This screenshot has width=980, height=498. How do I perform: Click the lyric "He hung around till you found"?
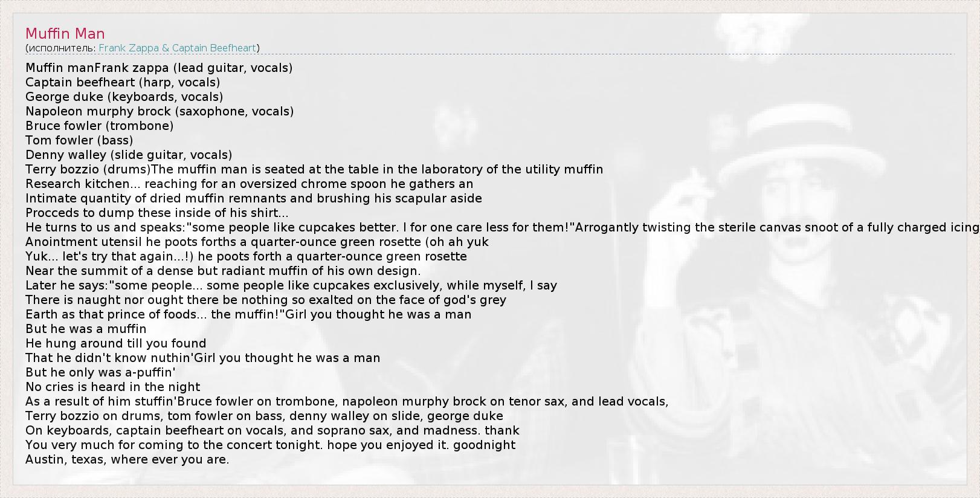[x=115, y=343]
